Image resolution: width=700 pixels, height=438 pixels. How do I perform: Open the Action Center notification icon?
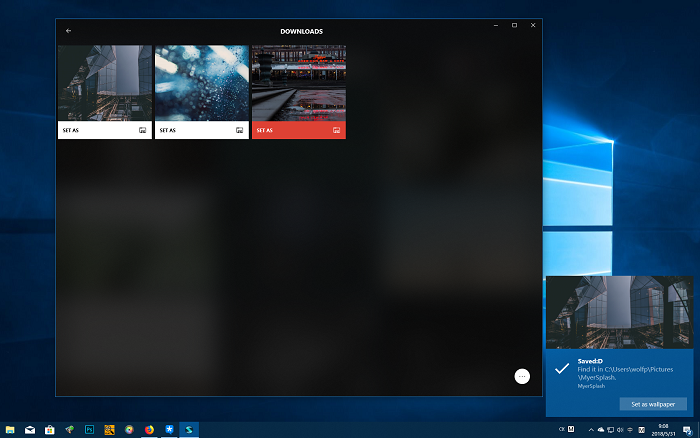(x=688, y=430)
